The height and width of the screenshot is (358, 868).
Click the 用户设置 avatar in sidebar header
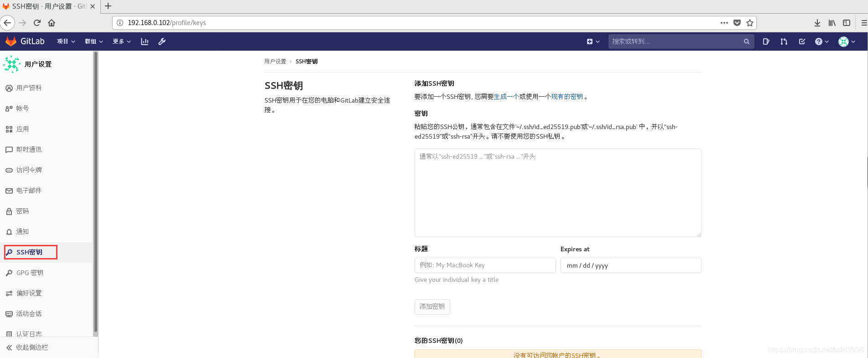click(12, 64)
